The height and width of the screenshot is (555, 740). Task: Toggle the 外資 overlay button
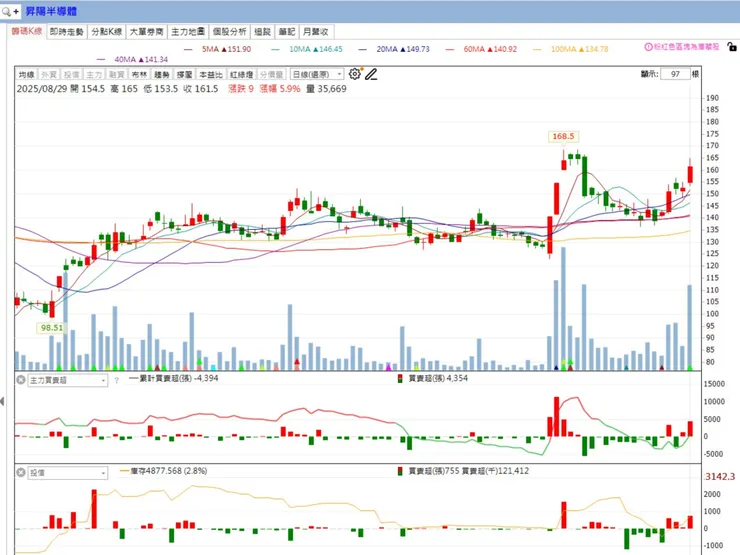tap(49, 75)
